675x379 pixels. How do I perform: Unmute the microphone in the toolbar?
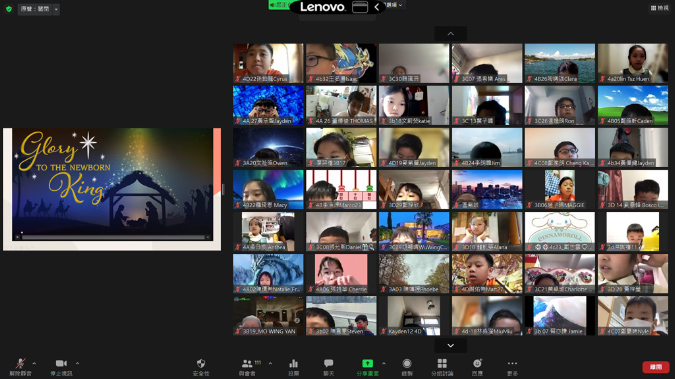(20, 367)
